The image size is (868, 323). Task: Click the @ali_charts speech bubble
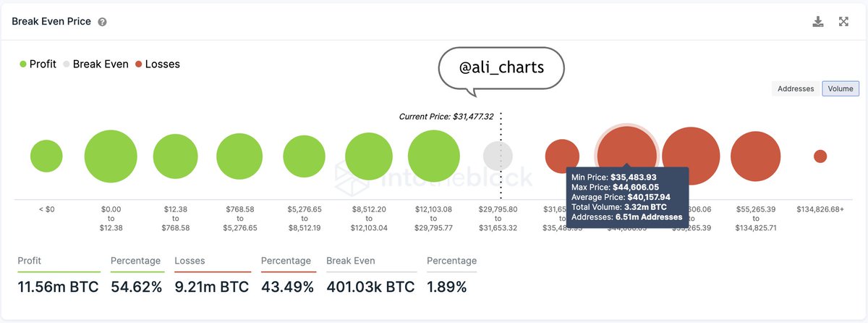[x=501, y=67]
